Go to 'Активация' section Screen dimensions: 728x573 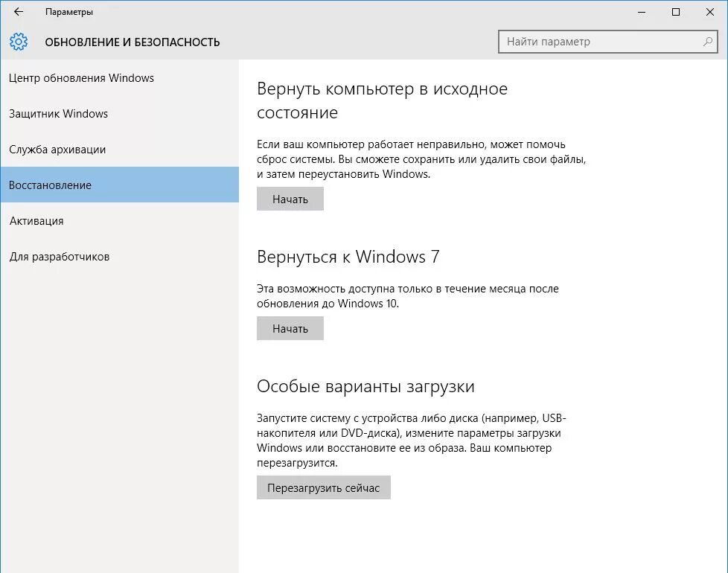[x=119, y=221]
